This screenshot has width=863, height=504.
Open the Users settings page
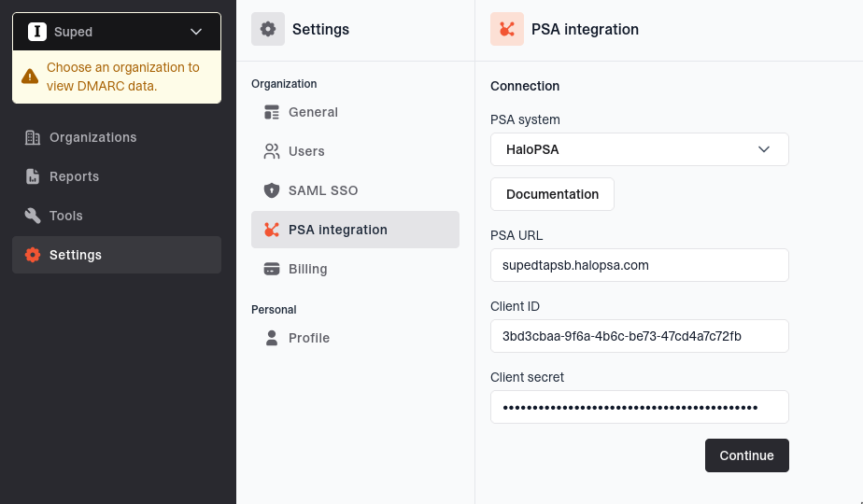(x=355, y=151)
